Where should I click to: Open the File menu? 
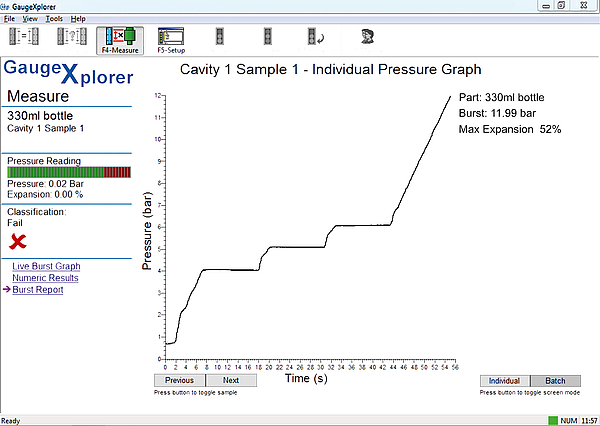pyautogui.click(x=10, y=18)
